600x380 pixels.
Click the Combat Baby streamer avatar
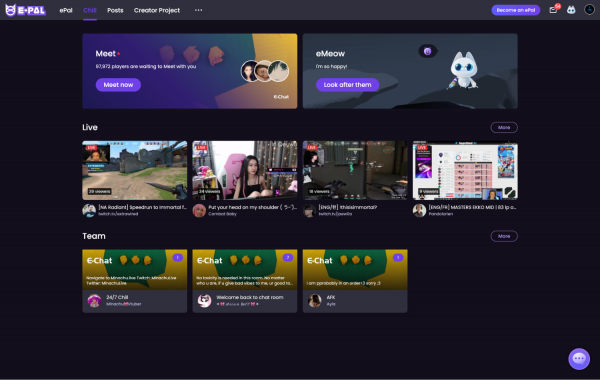(x=199, y=210)
